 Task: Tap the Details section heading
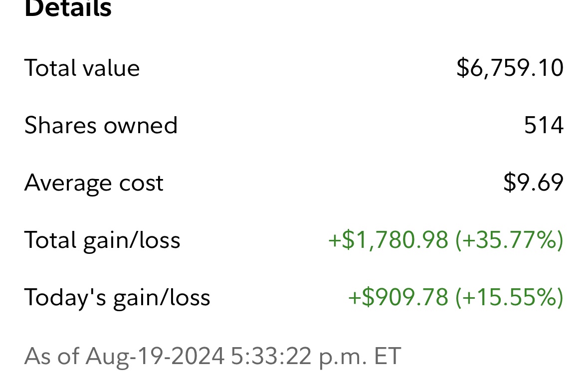[68, 8]
